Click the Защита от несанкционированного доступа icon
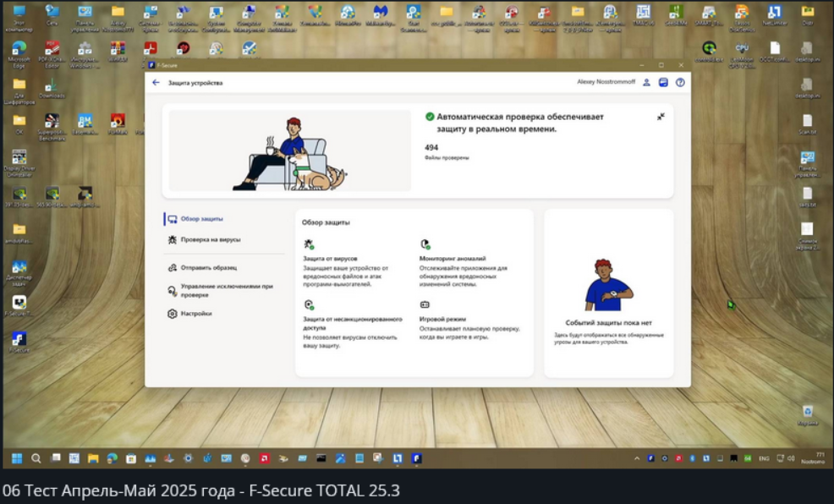 [x=309, y=304]
